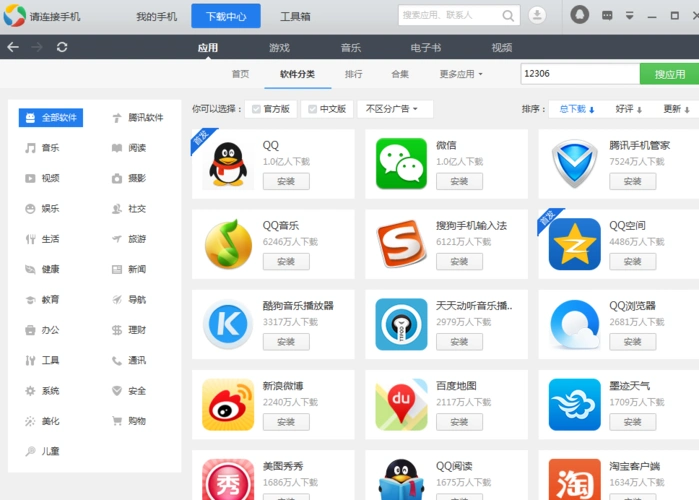Viewport: 699px width, 500px height.
Task: Click the Taobao client app icon
Action: tap(575, 480)
